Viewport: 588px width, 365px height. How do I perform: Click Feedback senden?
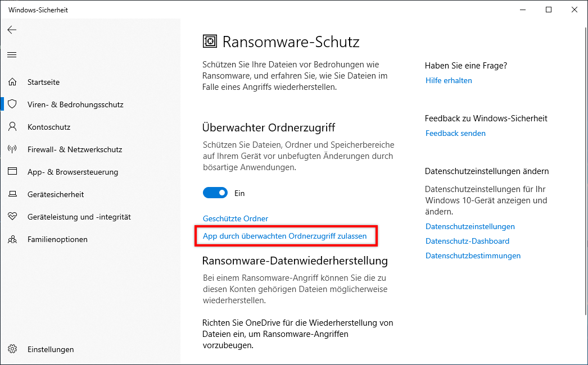(455, 133)
